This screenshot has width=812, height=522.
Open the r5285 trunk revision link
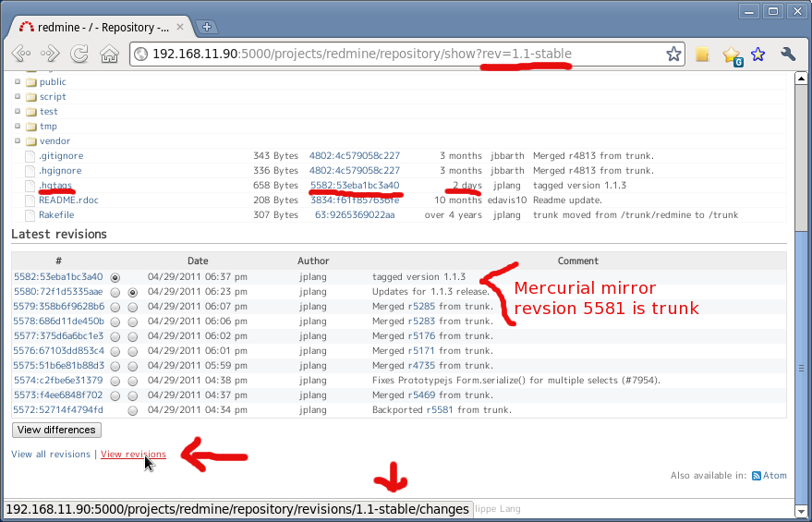click(x=421, y=307)
